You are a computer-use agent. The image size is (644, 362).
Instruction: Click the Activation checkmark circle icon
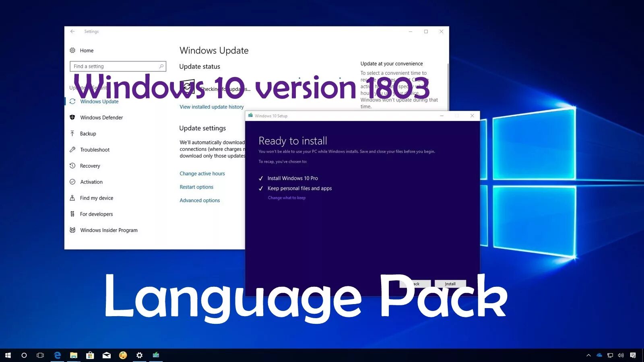click(x=72, y=182)
